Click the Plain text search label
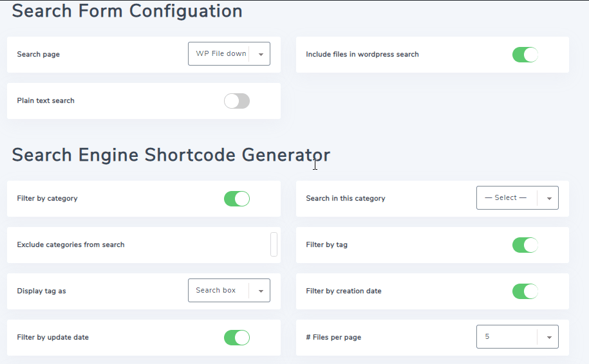 [46, 101]
